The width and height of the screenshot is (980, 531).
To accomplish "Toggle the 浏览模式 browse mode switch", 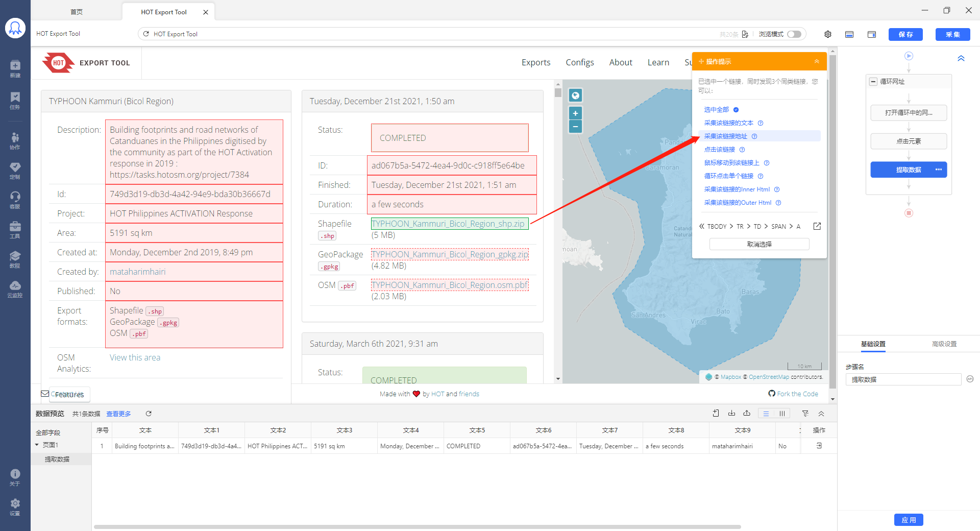I will [794, 34].
